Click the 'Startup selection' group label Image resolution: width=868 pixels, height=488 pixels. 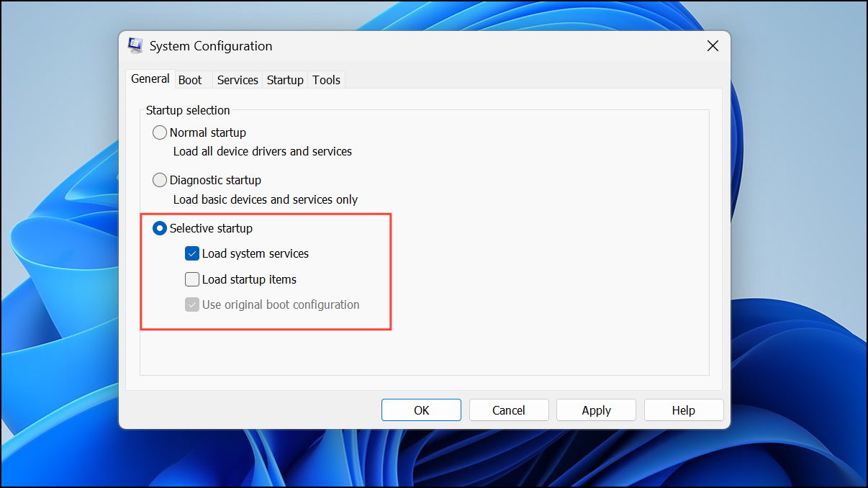pos(188,110)
